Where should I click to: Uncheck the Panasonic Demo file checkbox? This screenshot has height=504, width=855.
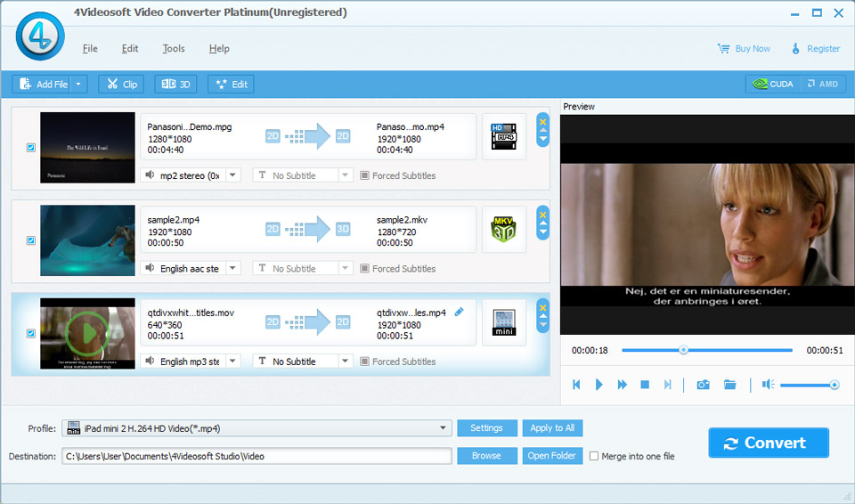[x=31, y=148]
